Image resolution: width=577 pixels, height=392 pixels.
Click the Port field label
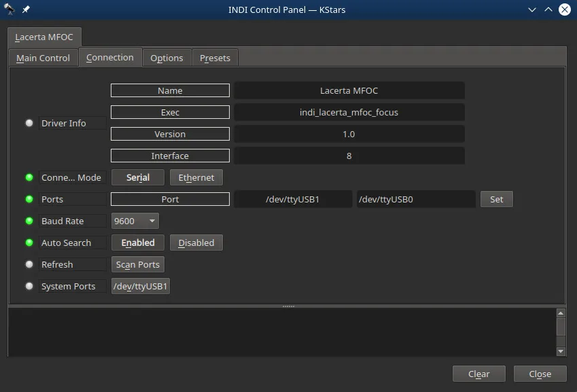click(170, 199)
